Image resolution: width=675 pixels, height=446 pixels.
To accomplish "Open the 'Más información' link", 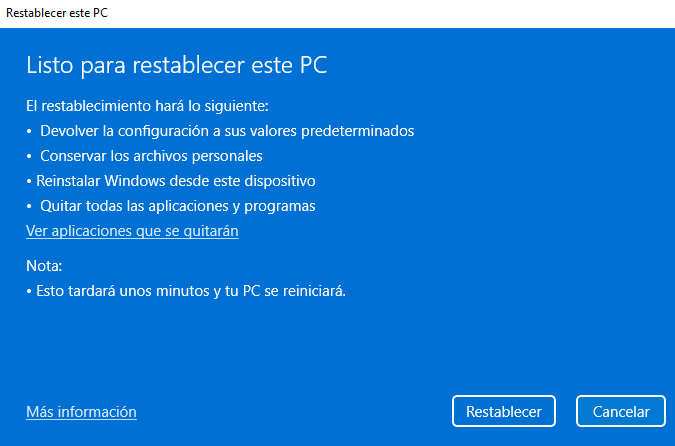I will click(x=81, y=412).
